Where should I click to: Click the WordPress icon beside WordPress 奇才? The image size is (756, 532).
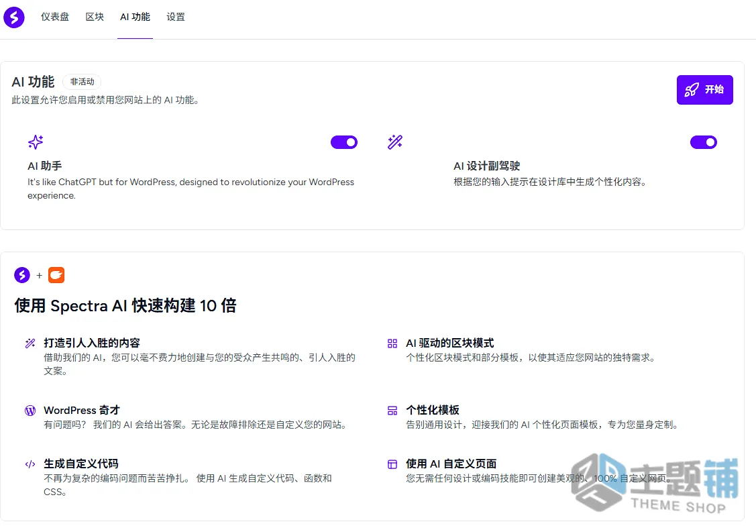[x=30, y=411]
